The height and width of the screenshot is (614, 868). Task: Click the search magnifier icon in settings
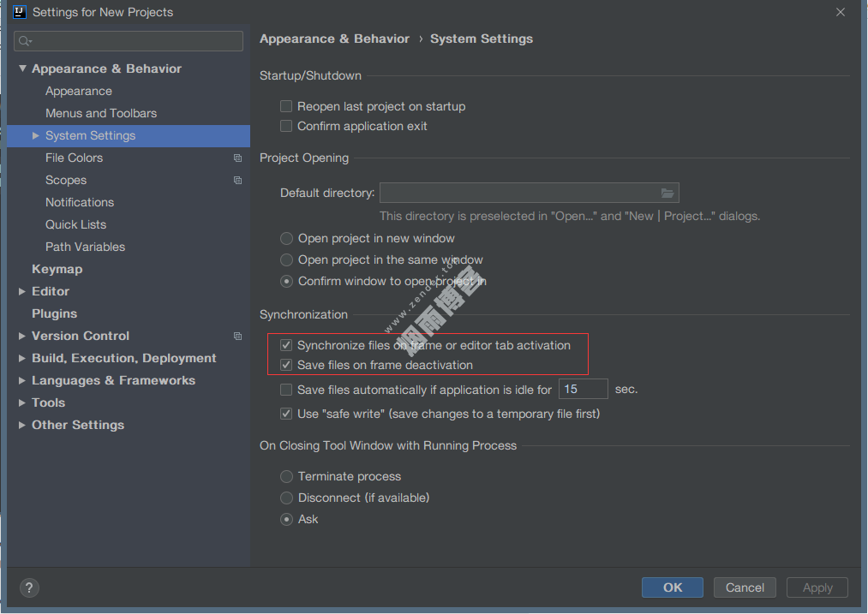click(x=25, y=41)
